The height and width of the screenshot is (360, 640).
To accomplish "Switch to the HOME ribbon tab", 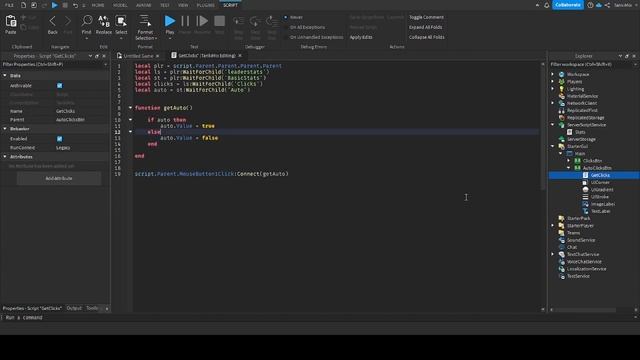I will click(x=98, y=5).
